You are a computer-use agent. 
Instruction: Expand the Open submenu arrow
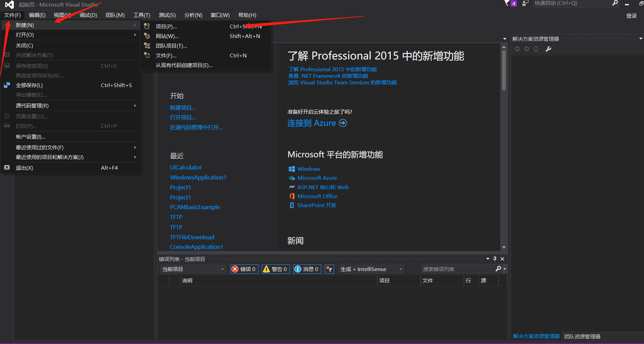[135, 35]
